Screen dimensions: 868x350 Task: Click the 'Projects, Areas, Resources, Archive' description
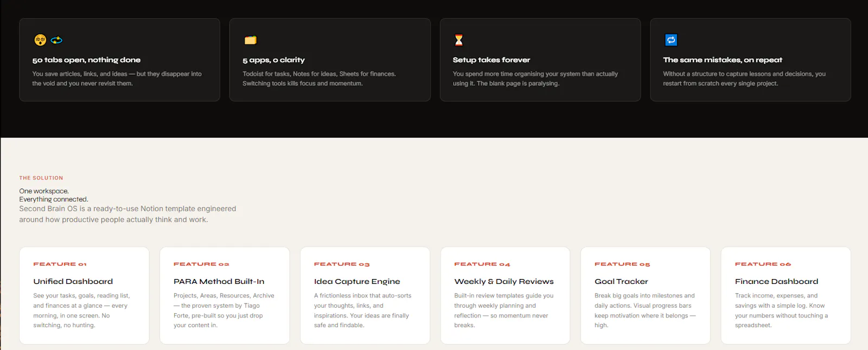224,310
